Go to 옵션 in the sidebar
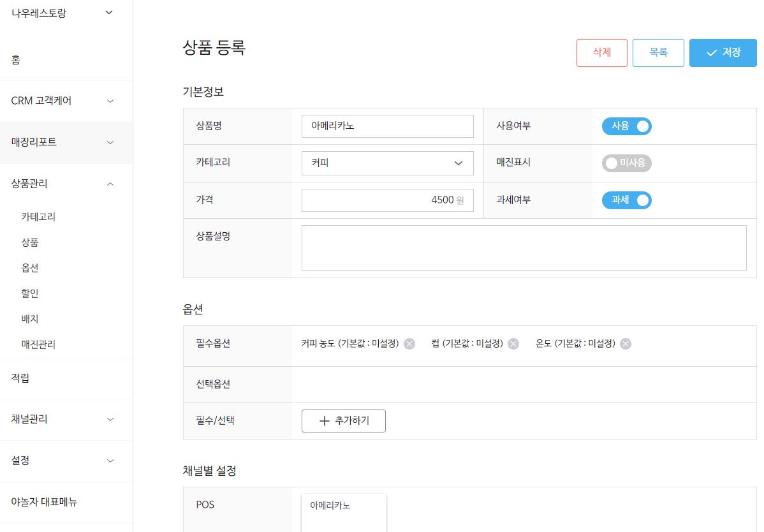The image size is (764, 532). [30, 268]
